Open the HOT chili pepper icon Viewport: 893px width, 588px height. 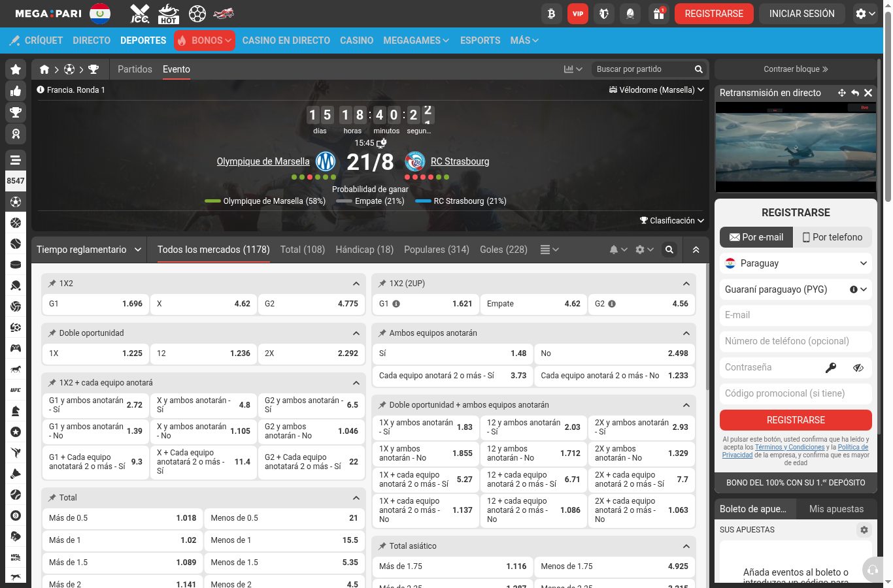point(169,14)
